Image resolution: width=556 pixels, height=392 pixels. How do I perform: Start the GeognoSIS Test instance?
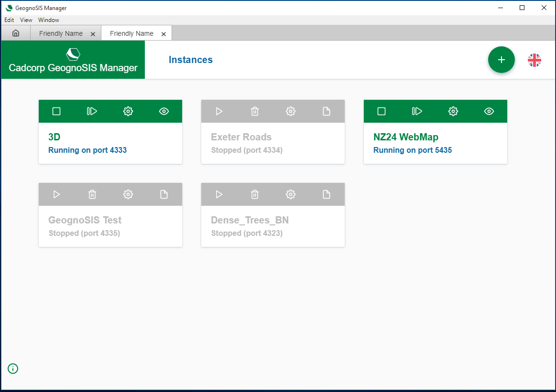click(x=56, y=194)
